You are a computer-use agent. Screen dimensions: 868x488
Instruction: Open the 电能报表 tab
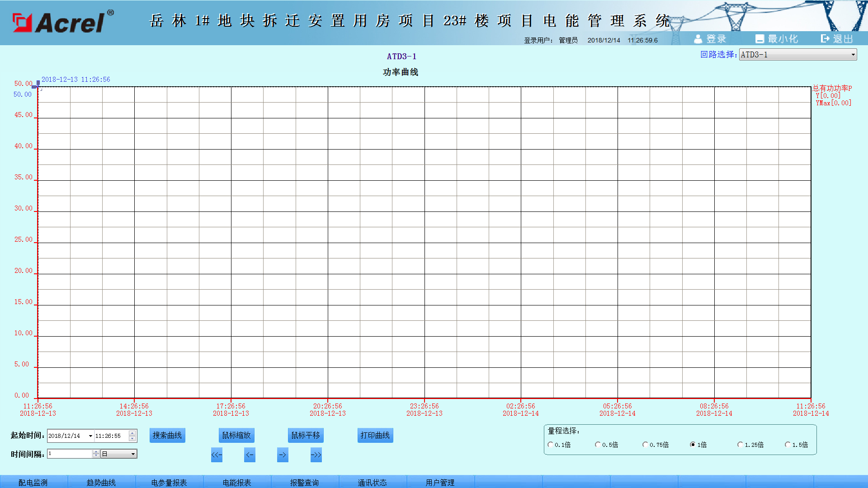click(x=237, y=482)
